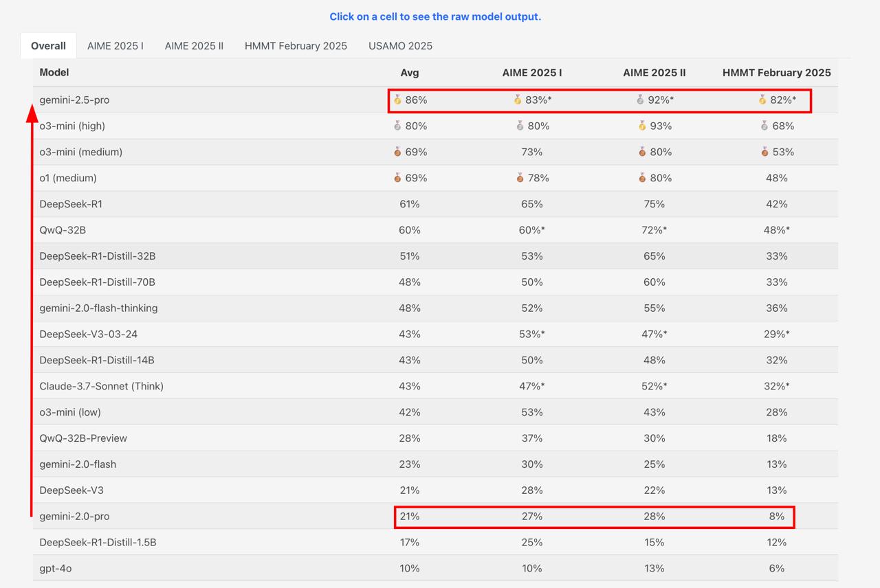
Task: Click the silver medal beside o3-mini (high) AIME I 80%
Action: click(x=520, y=126)
